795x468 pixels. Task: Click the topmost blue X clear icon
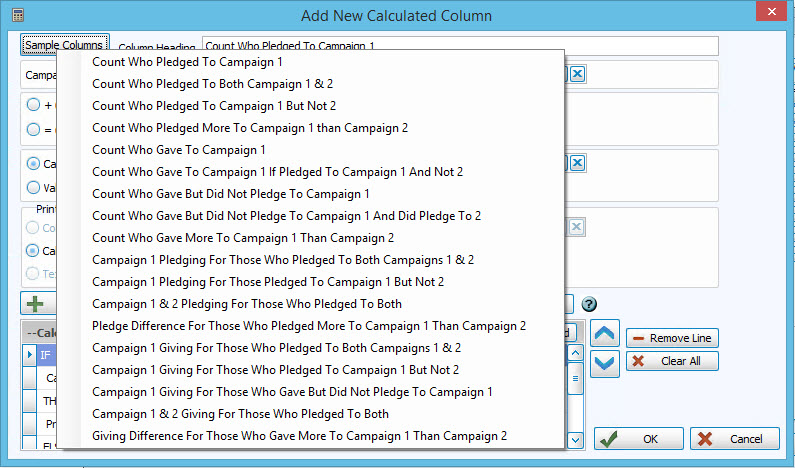[x=578, y=74]
